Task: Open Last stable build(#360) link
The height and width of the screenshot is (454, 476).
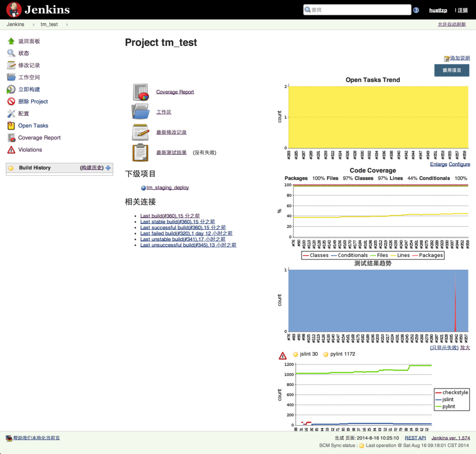Action: 177,222
